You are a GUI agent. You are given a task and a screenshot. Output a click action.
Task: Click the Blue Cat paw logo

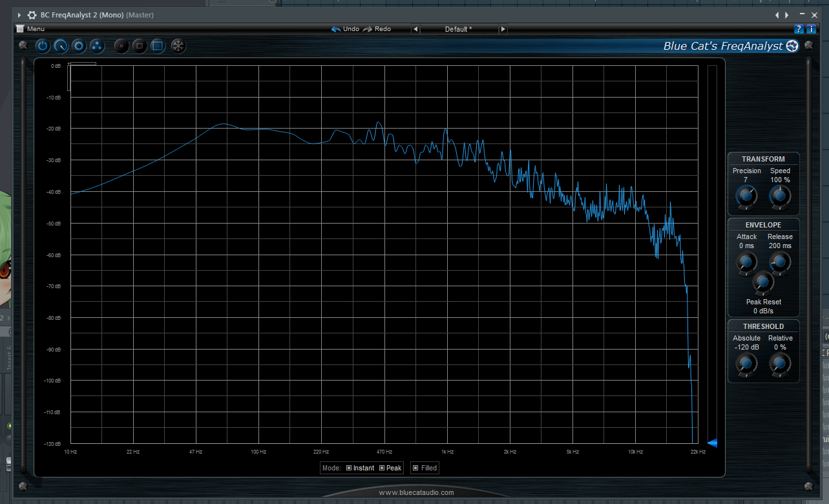coord(793,46)
